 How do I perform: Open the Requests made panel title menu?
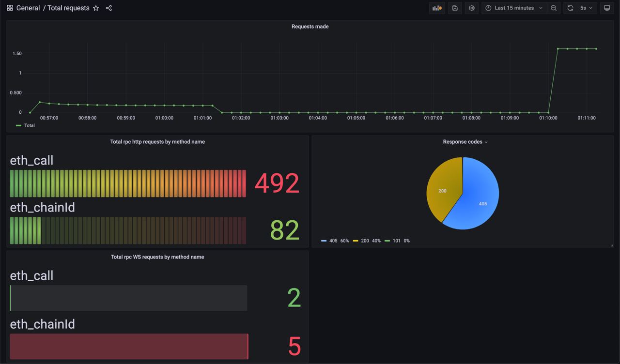(x=310, y=27)
